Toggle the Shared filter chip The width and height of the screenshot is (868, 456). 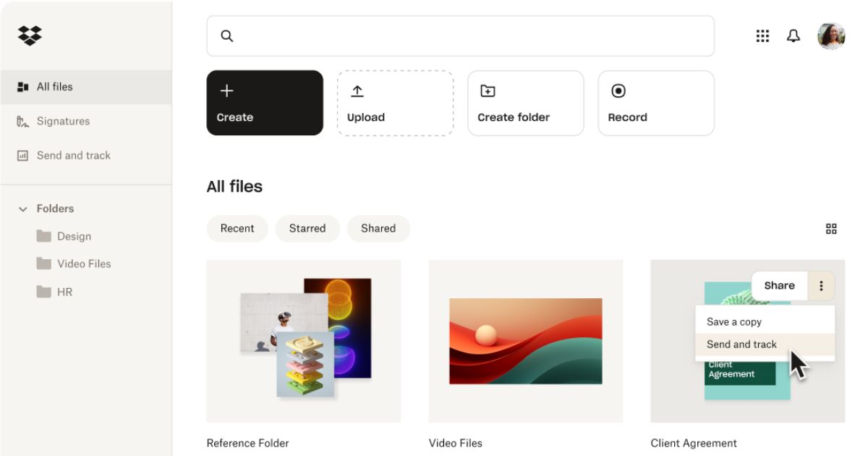pyautogui.click(x=378, y=229)
